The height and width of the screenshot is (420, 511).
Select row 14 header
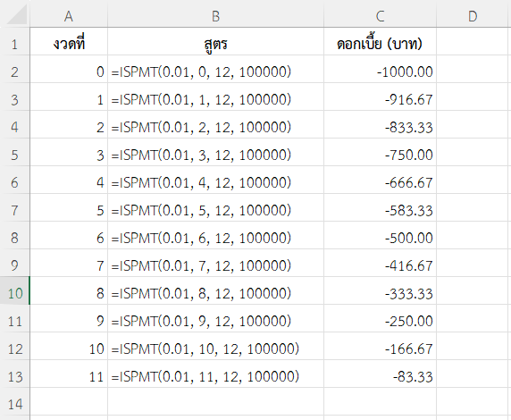point(14,402)
